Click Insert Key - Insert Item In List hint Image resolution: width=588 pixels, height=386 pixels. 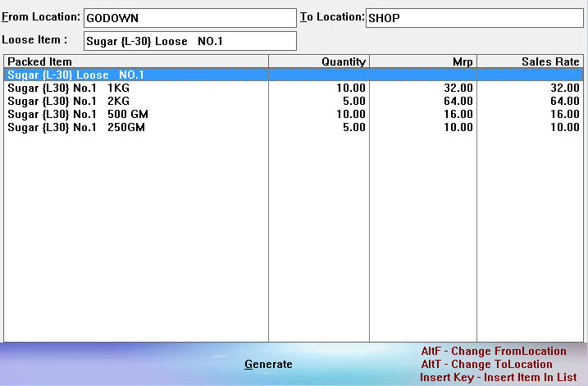tap(498, 377)
